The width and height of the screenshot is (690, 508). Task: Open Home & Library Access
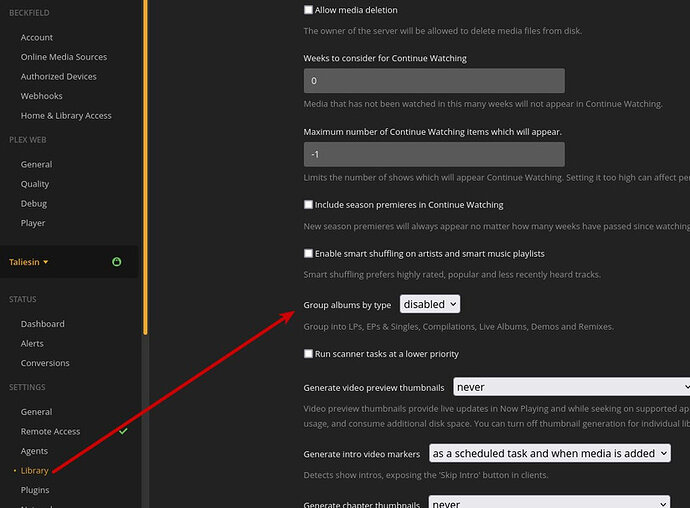pyautogui.click(x=66, y=115)
